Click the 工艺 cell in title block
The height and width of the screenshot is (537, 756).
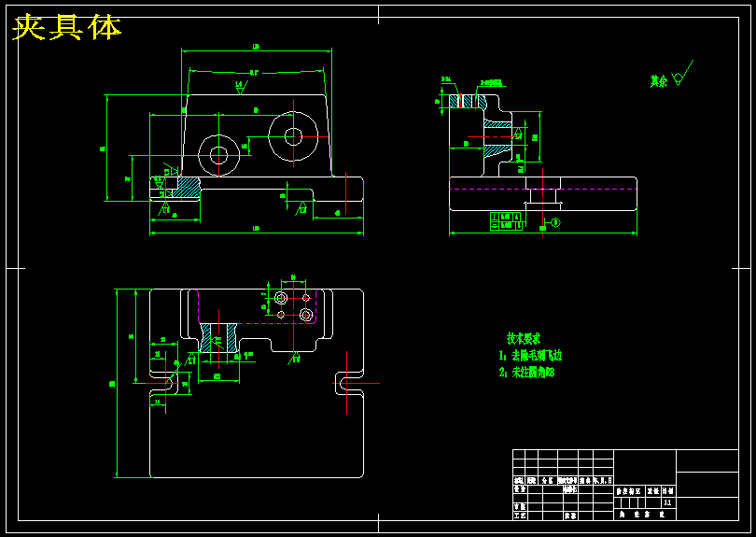pyautogui.click(x=519, y=516)
